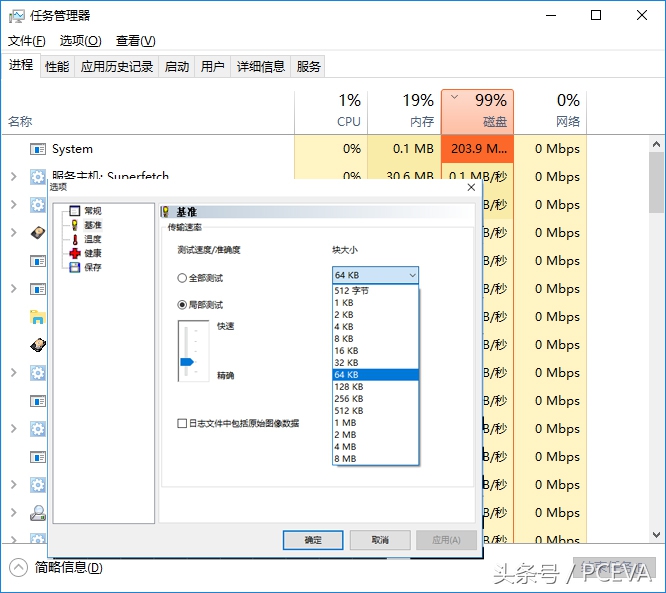Choose 32 KB from block size list

pos(375,363)
